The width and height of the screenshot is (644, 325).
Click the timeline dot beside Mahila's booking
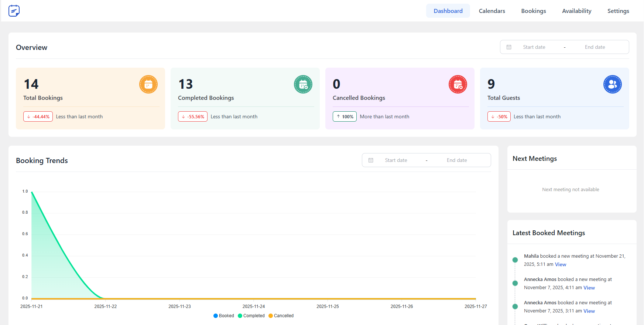[515, 260]
